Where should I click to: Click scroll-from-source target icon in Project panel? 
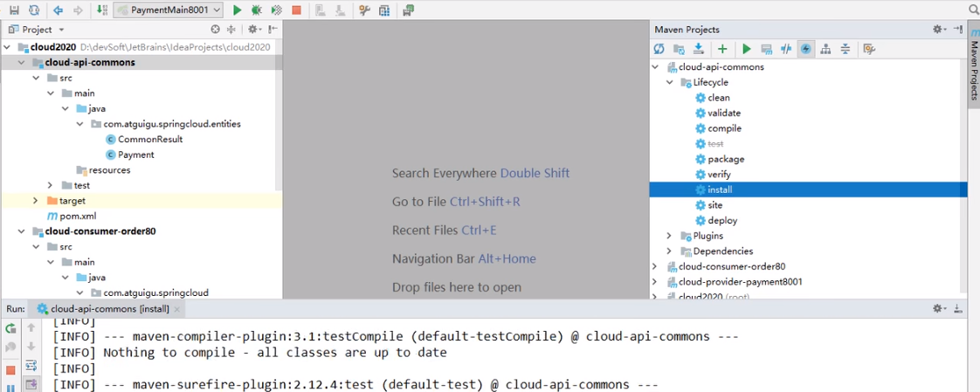pos(216,30)
